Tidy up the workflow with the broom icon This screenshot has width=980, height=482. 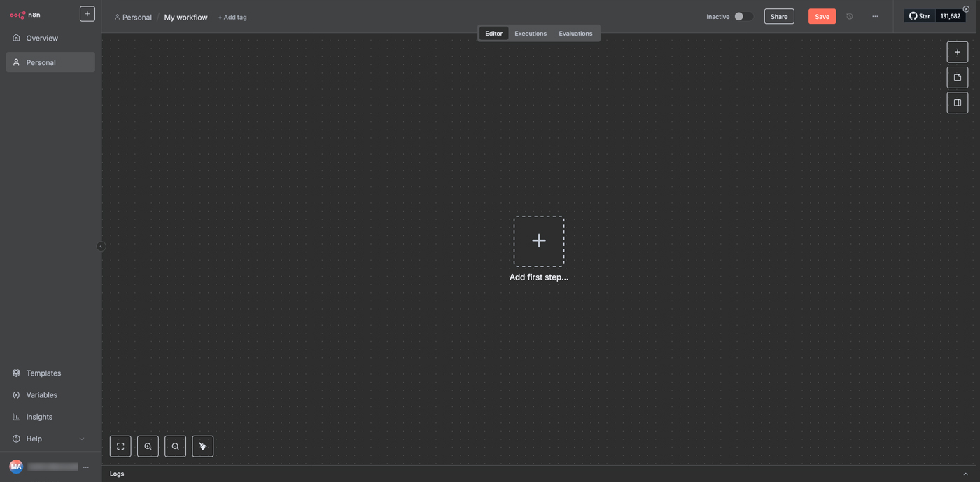click(202, 446)
